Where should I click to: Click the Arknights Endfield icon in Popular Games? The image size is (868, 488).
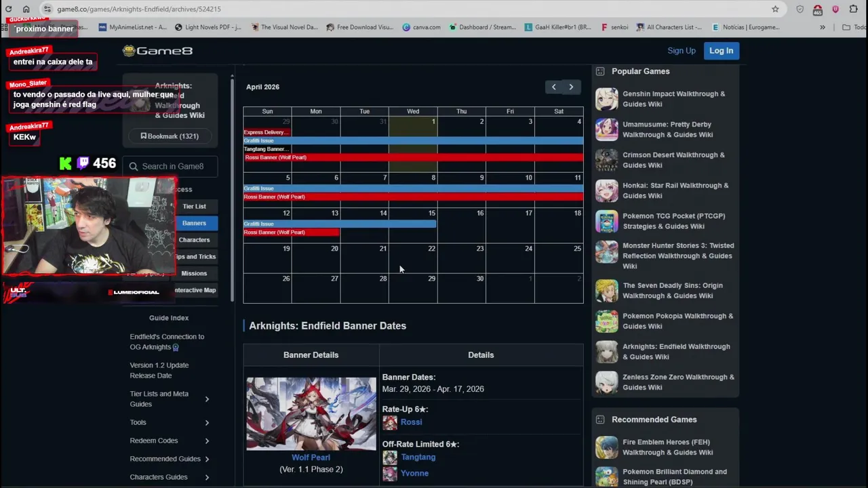(x=607, y=352)
